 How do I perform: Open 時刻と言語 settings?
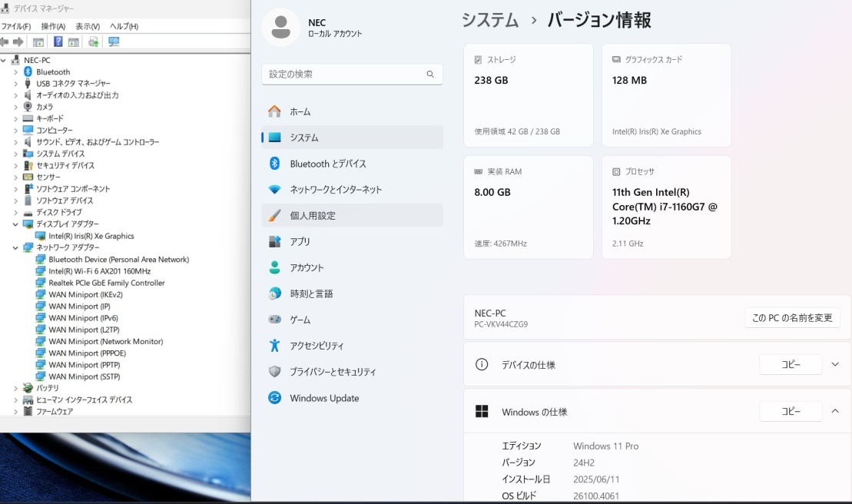click(x=352, y=293)
